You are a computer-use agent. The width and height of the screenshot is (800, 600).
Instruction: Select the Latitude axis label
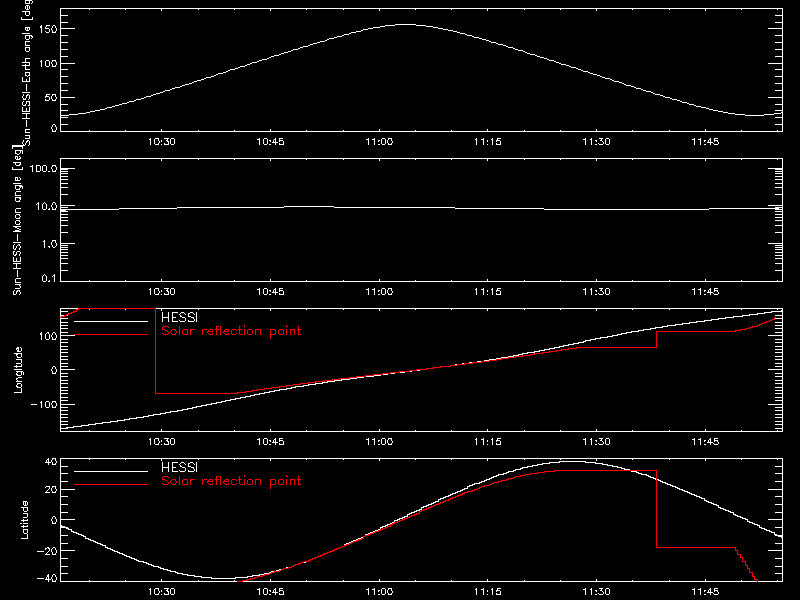click(24, 520)
